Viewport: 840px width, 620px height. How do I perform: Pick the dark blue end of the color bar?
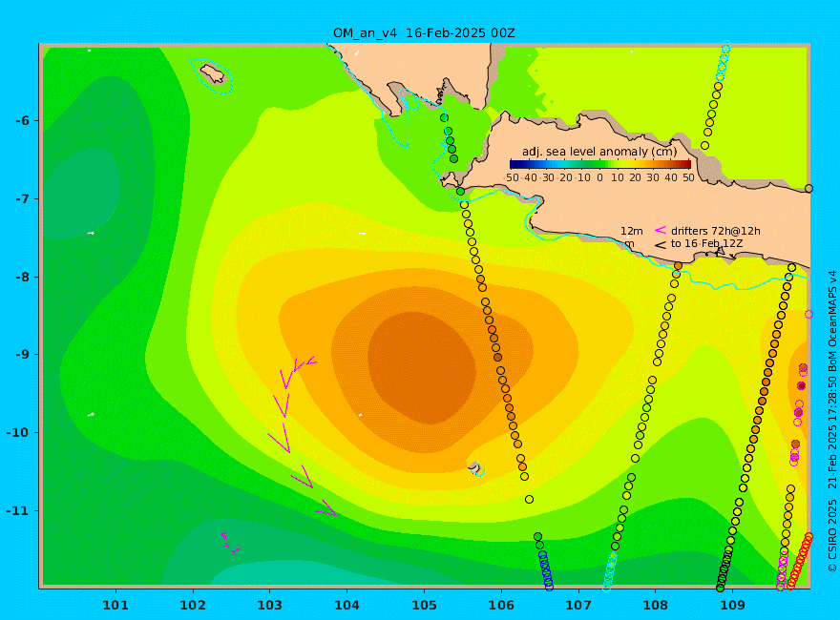pos(514,164)
